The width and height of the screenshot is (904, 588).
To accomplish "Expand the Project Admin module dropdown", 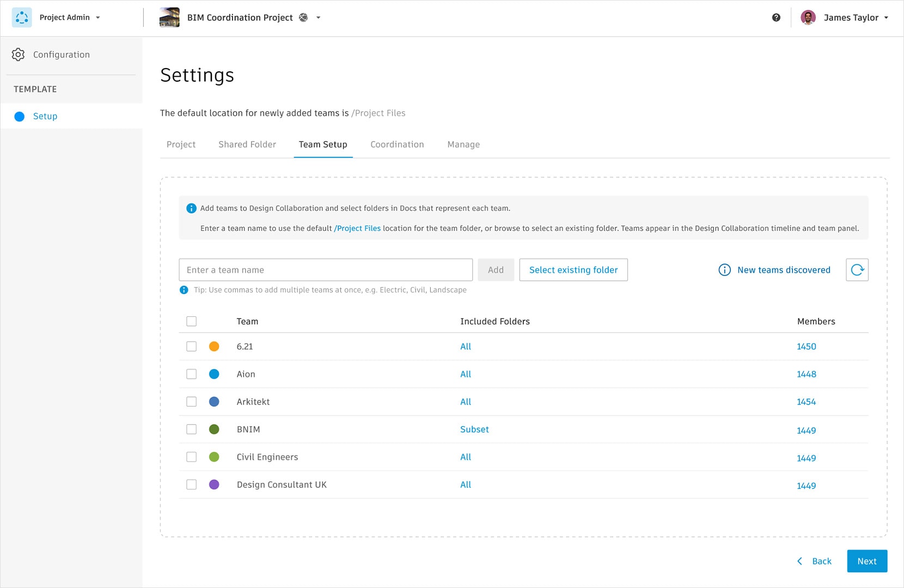I will [98, 17].
